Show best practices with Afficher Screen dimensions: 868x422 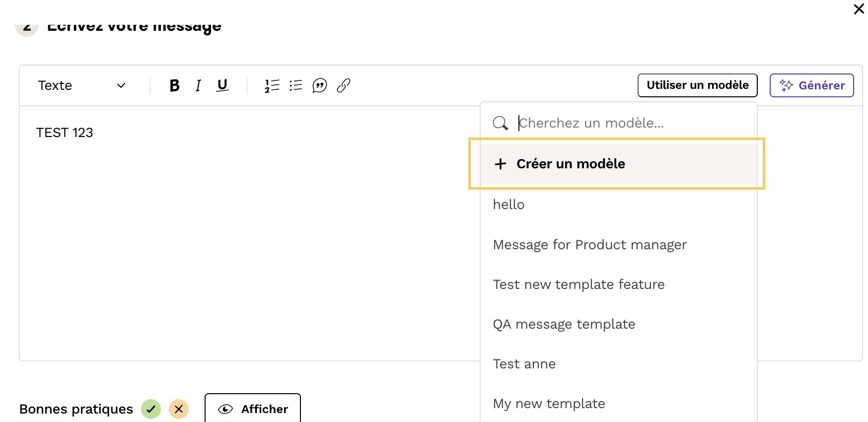coord(253,409)
